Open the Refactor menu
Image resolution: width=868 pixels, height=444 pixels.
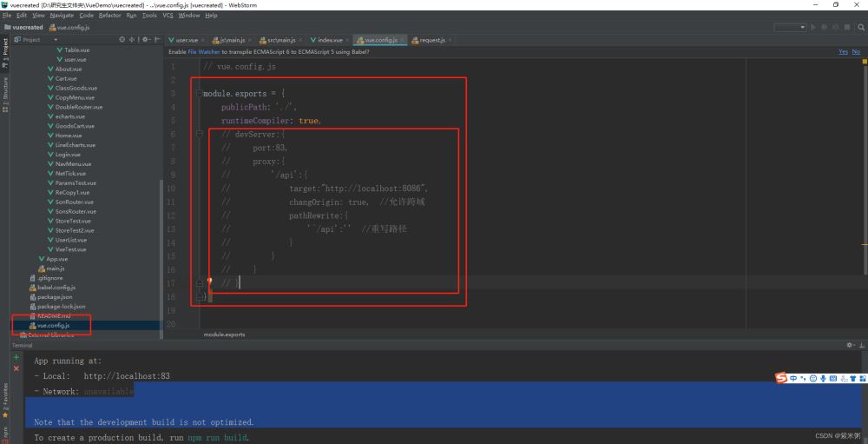pyautogui.click(x=109, y=15)
